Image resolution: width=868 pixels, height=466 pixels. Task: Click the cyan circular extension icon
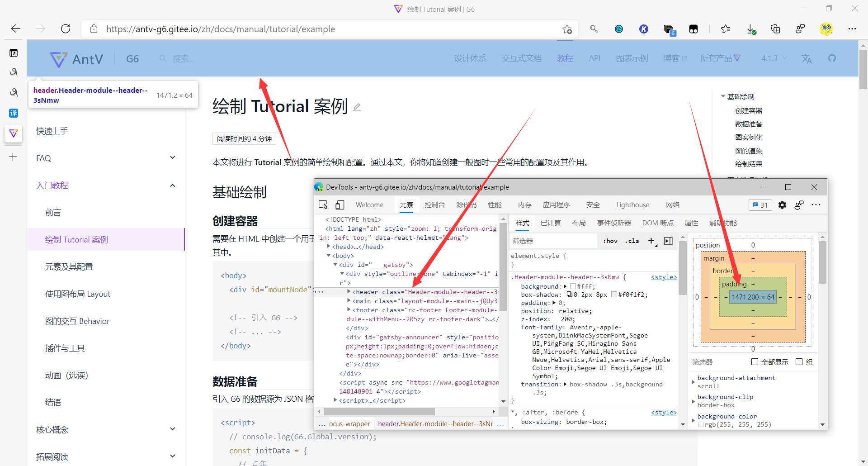tap(619, 29)
